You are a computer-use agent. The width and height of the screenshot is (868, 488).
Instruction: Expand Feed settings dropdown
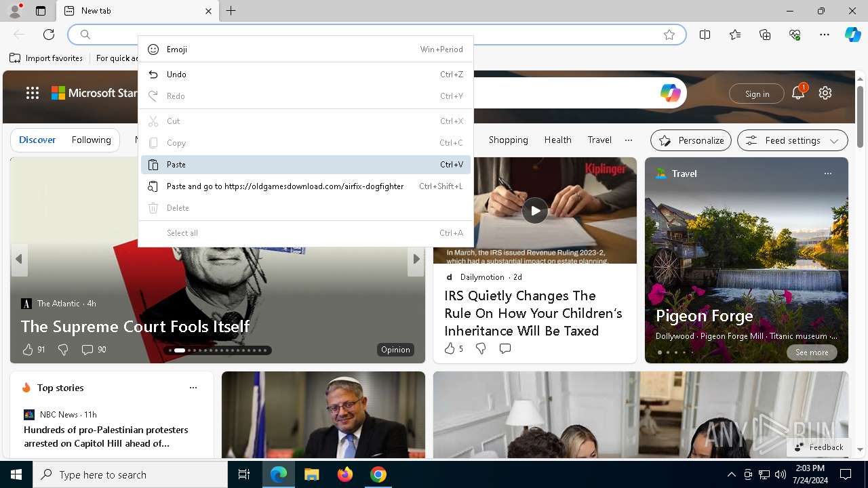(793, 140)
